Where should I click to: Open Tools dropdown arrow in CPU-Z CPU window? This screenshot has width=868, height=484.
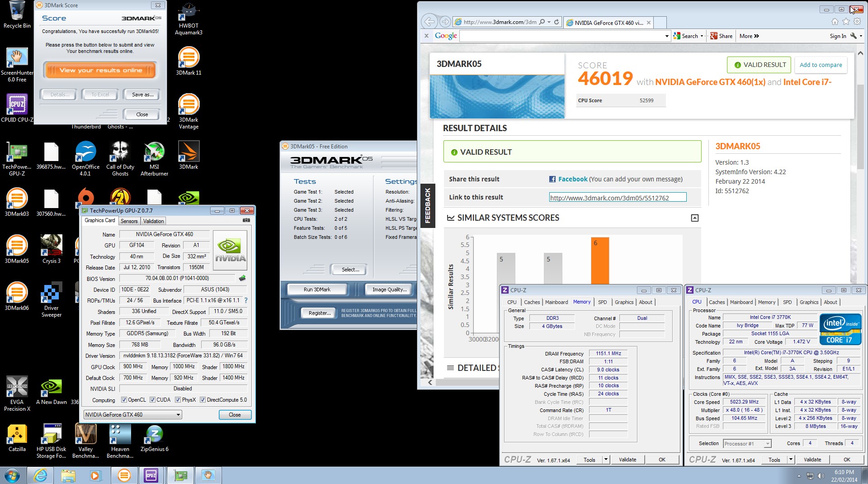click(x=791, y=460)
